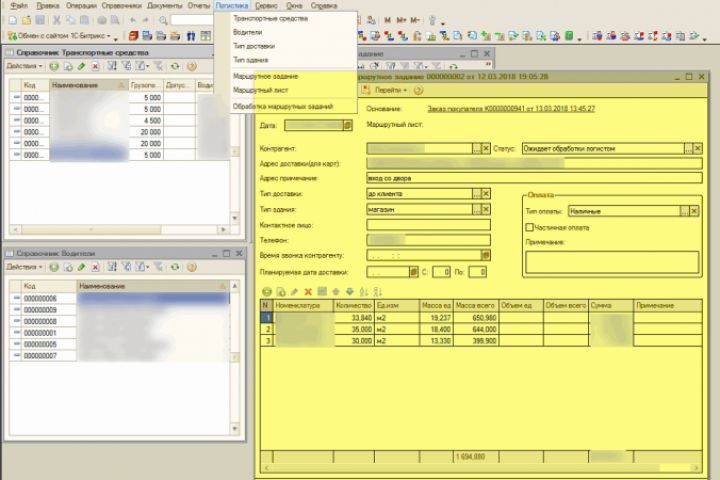The image size is (720, 480).
Task: Click sort ascending icon above document table
Action: [364, 292]
